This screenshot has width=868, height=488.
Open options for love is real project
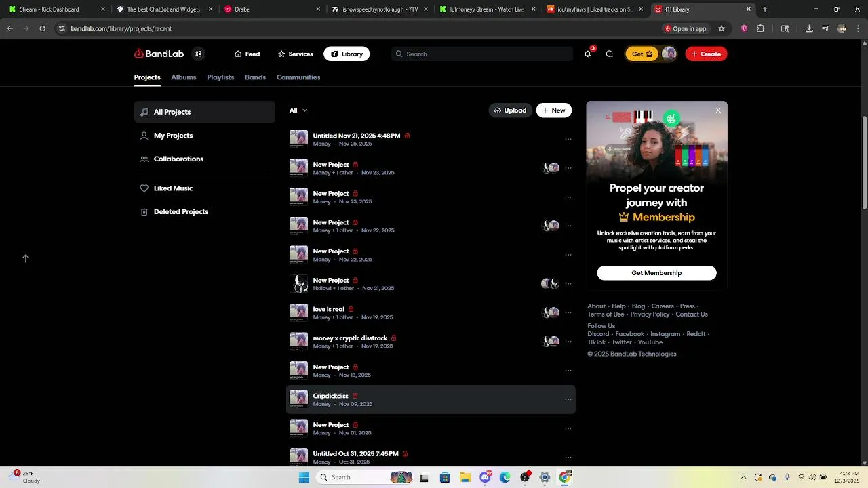click(568, 312)
